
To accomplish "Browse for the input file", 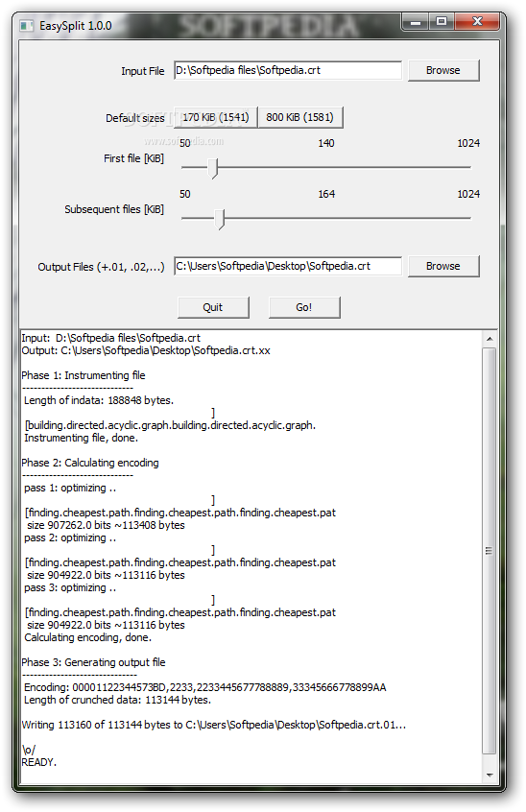I will [443, 70].
